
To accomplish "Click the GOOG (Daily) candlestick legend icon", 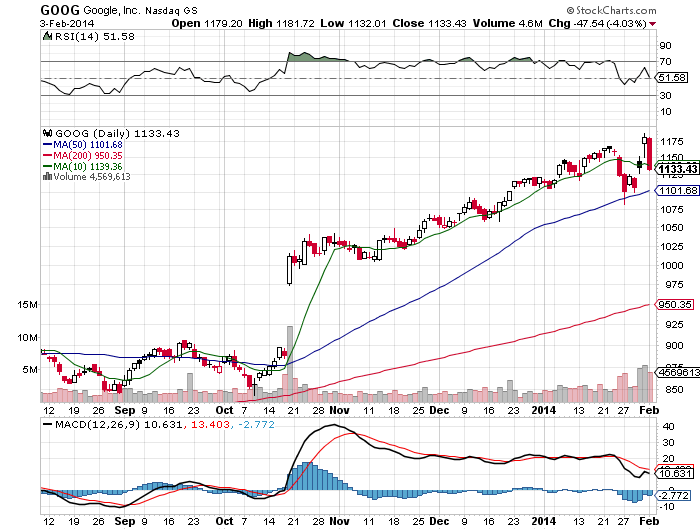I will coord(47,133).
